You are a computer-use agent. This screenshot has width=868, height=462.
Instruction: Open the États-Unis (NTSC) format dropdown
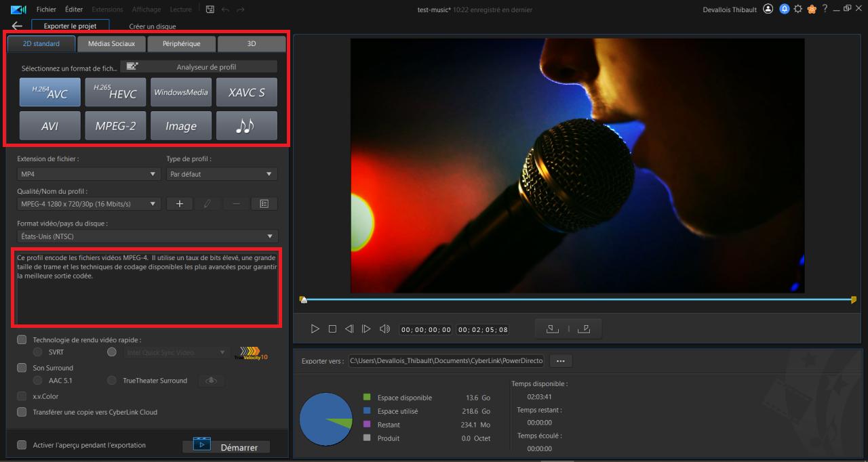[x=147, y=236]
